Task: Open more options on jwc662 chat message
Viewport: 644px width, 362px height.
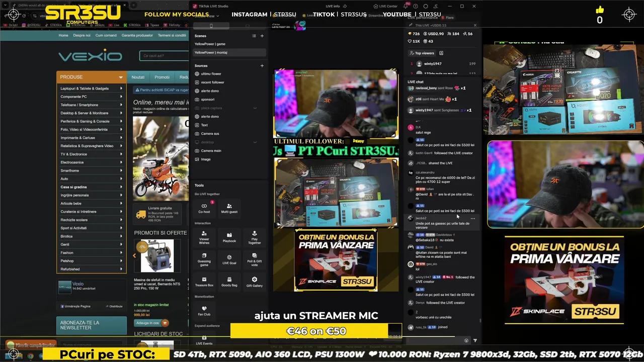Action: tap(472, 218)
